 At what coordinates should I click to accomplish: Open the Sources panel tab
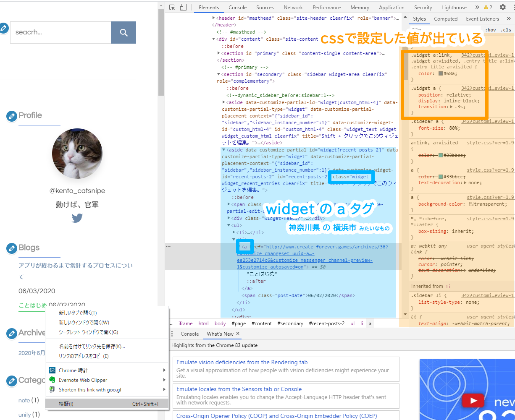265,8
